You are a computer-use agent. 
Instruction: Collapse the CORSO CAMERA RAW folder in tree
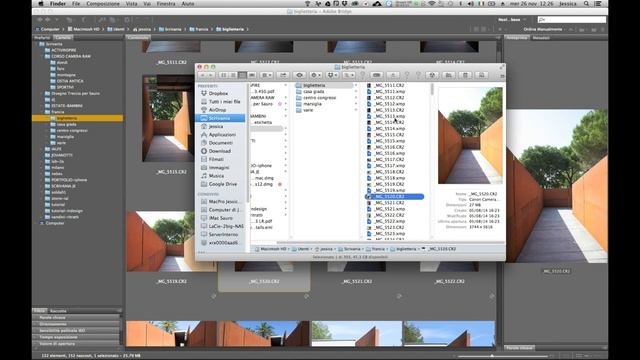click(42, 56)
